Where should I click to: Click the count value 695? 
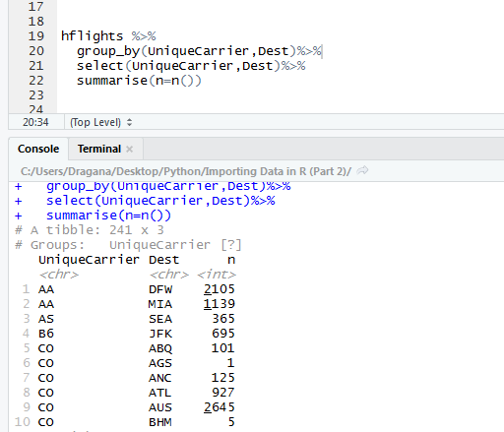(223, 334)
